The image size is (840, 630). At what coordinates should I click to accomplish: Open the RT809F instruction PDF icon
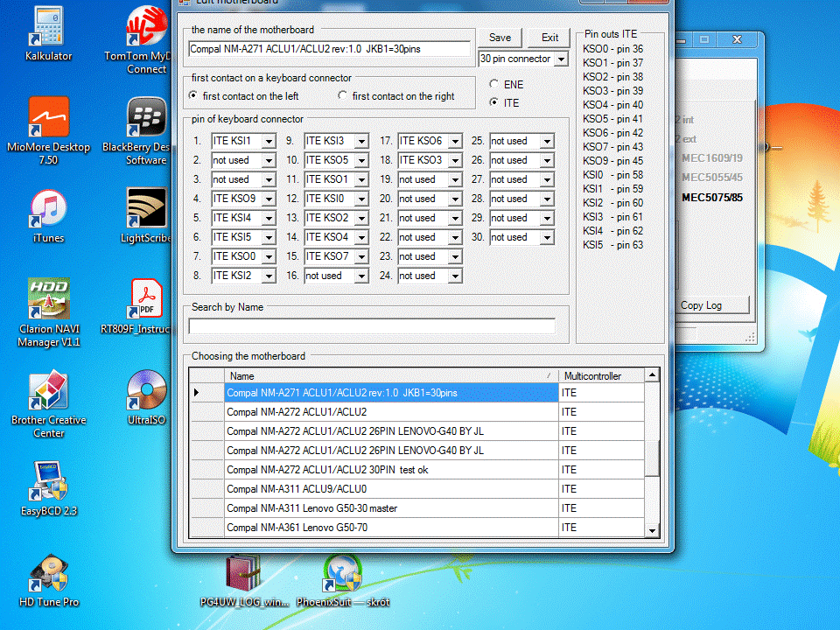click(146, 306)
